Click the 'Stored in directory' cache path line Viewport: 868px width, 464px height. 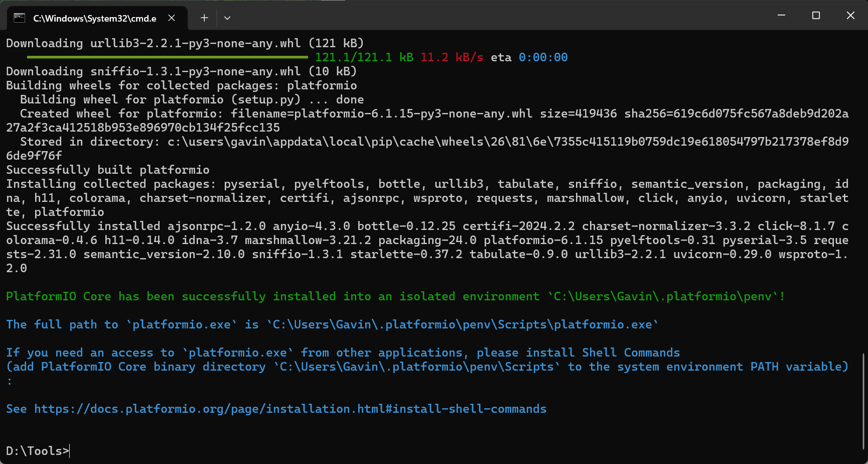coord(427,149)
